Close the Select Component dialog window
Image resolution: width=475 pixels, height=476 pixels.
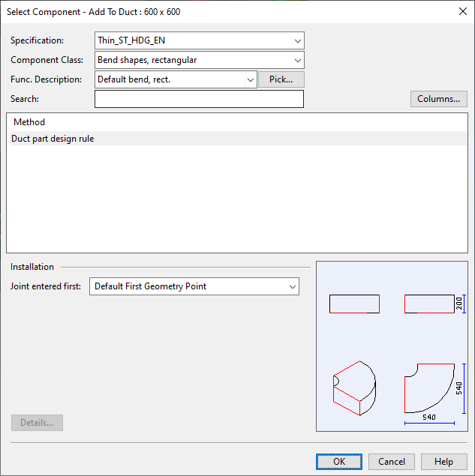click(461, 11)
